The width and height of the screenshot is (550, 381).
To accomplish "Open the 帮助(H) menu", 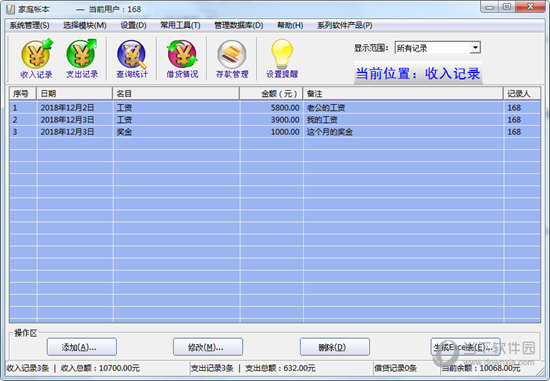I will point(290,25).
